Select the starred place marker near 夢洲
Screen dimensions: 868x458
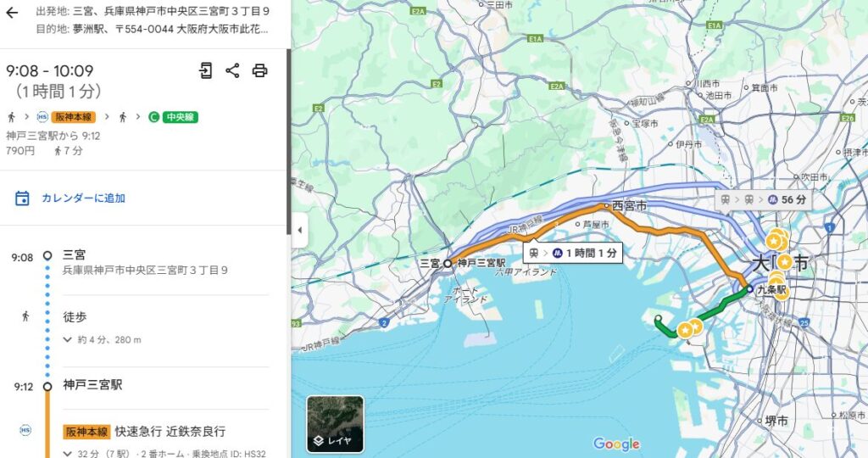pyautogui.click(x=685, y=331)
